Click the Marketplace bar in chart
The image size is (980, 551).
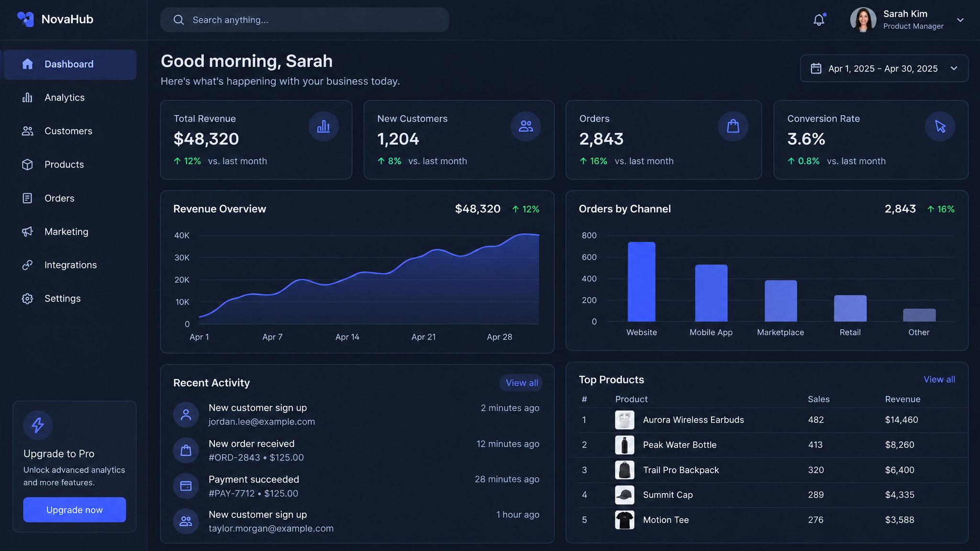[x=780, y=301]
